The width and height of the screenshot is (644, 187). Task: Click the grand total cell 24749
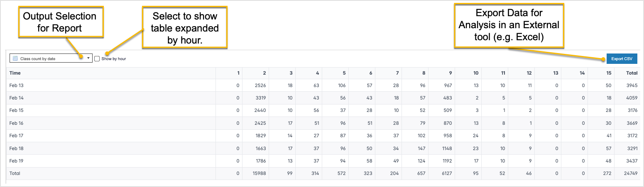[631, 173]
